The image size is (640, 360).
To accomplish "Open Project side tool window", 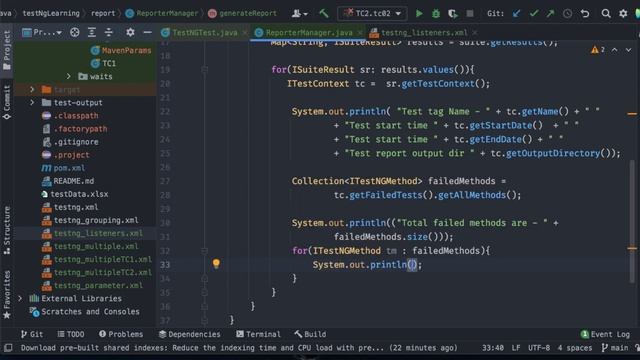I will pyautogui.click(x=7, y=50).
